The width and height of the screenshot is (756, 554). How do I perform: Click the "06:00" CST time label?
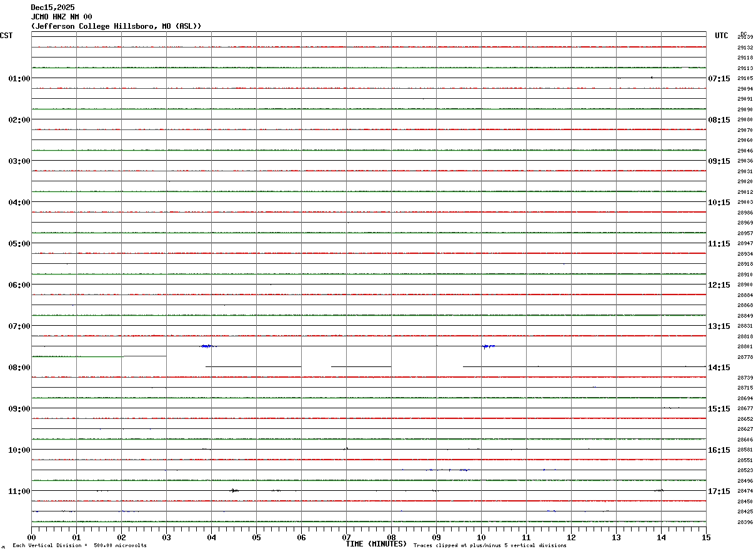pyautogui.click(x=19, y=285)
